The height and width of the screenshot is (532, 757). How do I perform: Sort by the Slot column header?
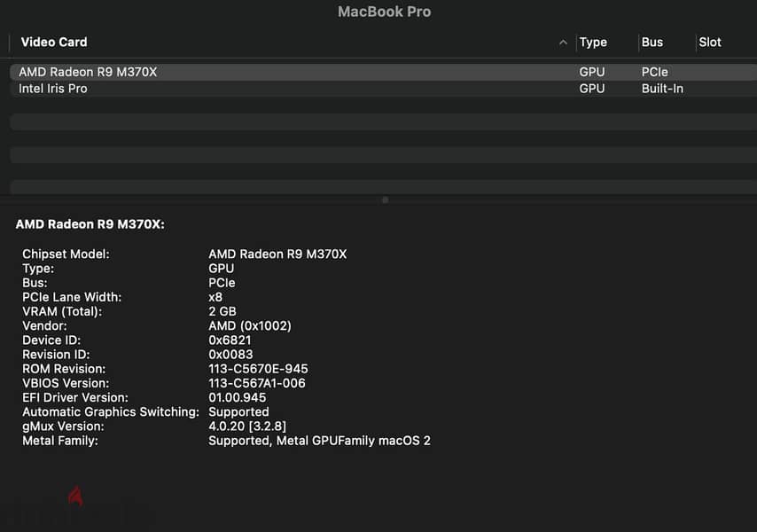[x=710, y=43]
